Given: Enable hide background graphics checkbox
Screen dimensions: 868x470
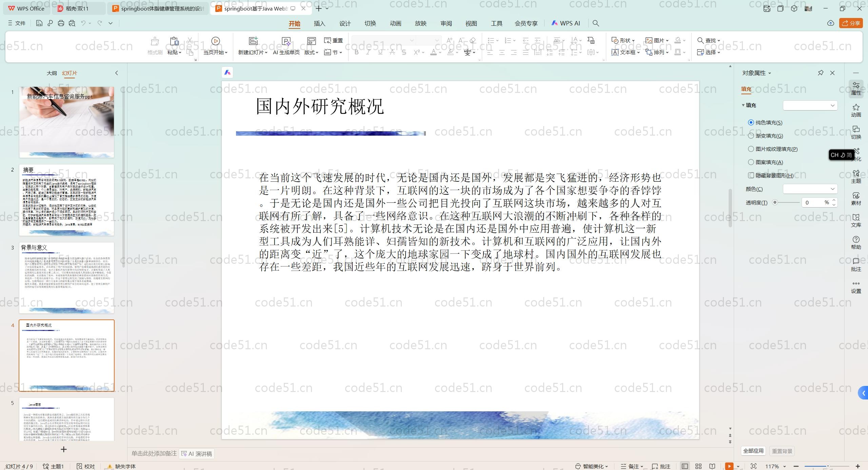Looking at the screenshot, I should click(751, 175).
